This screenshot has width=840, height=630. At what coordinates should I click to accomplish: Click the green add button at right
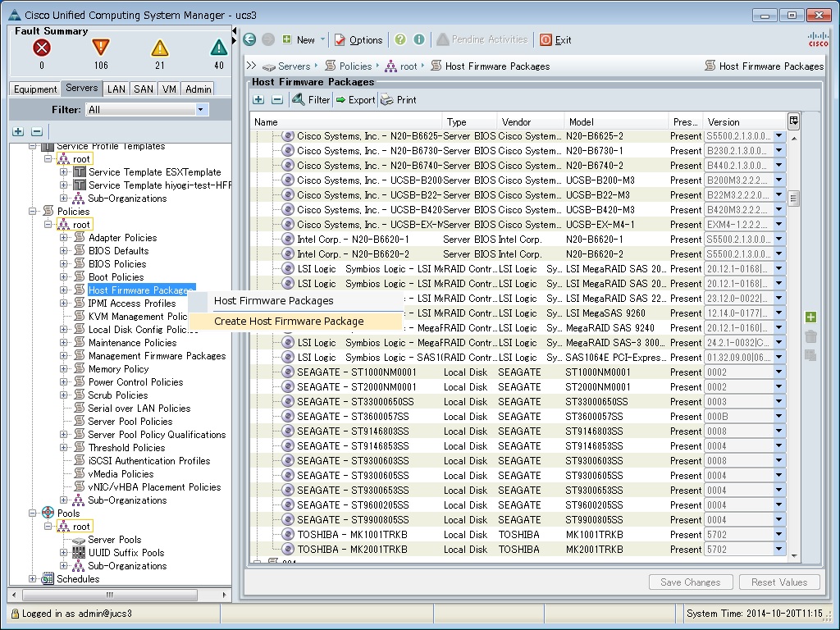point(810,317)
